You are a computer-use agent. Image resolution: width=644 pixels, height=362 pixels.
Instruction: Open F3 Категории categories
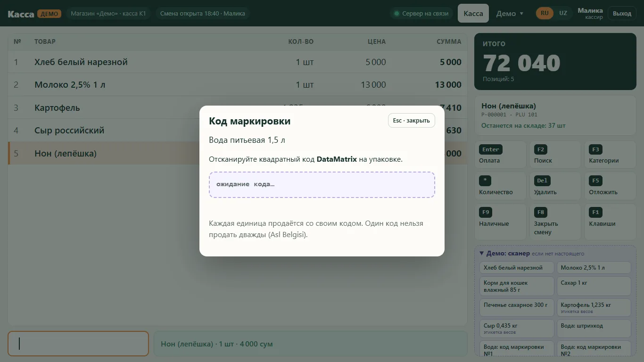pyautogui.click(x=610, y=155)
